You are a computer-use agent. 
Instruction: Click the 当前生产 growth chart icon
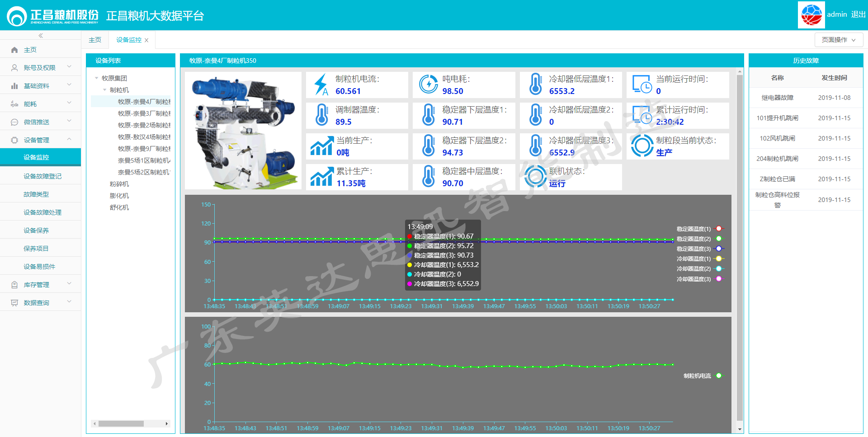(321, 146)
